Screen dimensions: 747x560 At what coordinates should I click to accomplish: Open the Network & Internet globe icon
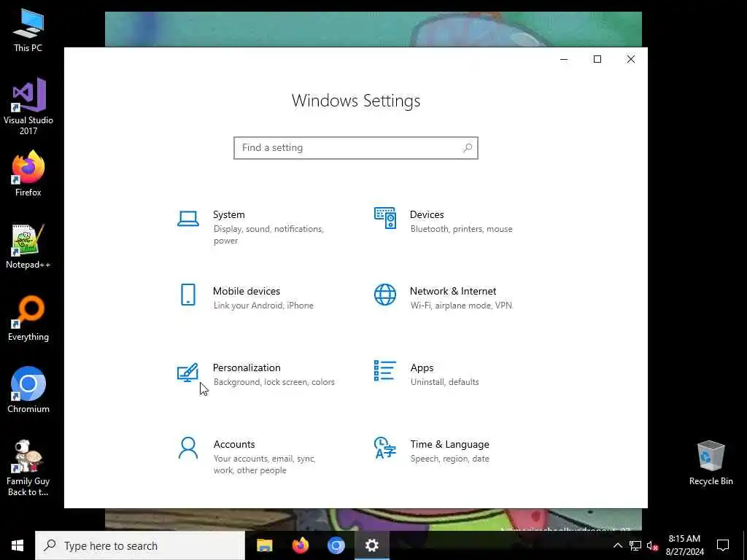point(385,295)
